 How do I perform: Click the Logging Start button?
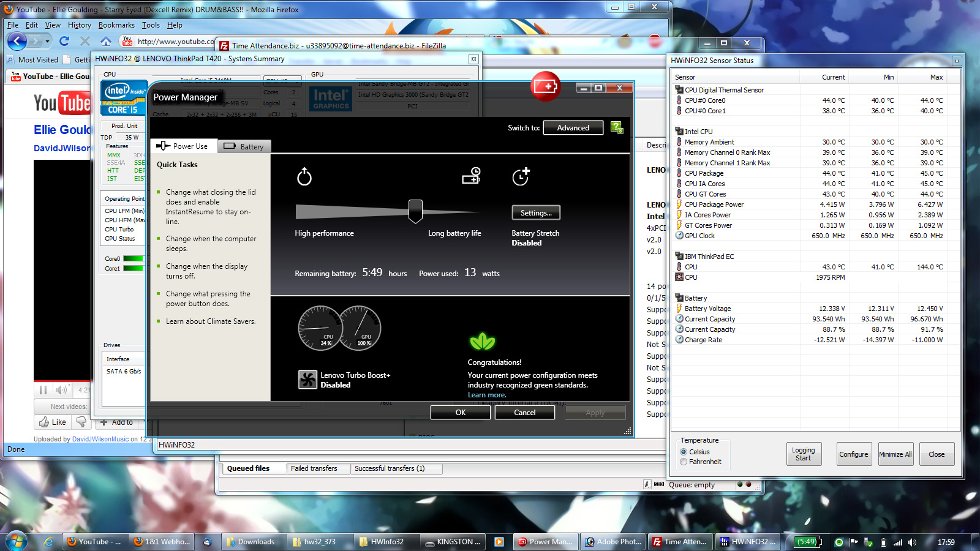[x=803, y=454]
